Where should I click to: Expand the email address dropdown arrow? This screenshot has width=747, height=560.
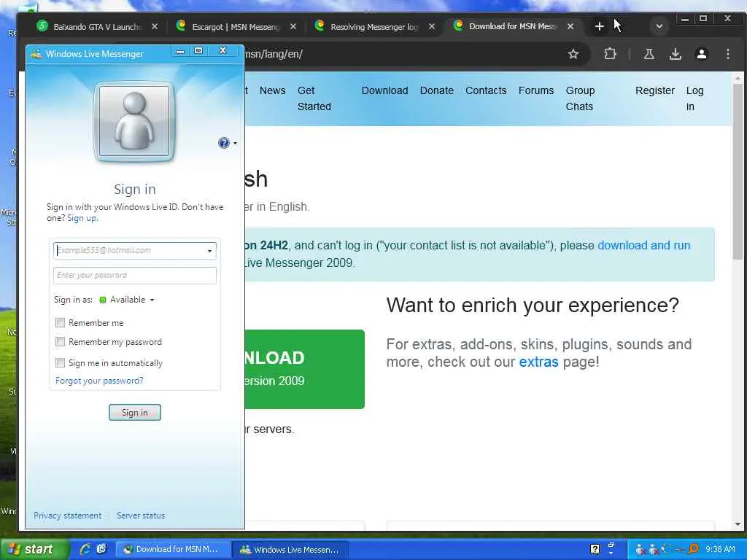click(x=209, y=251)
